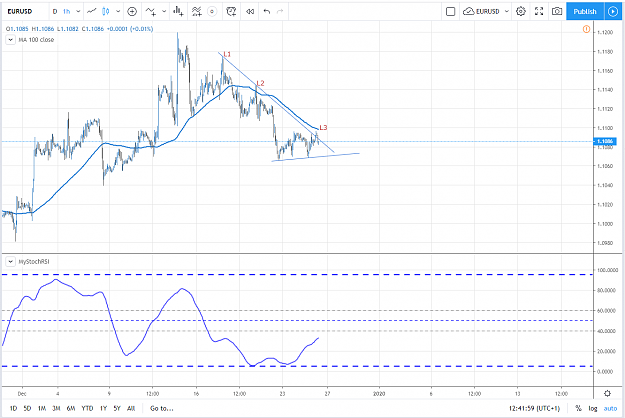Select the L3 text label on chart
This screenshot has width=625, height=418.
(x=323, y=128)
